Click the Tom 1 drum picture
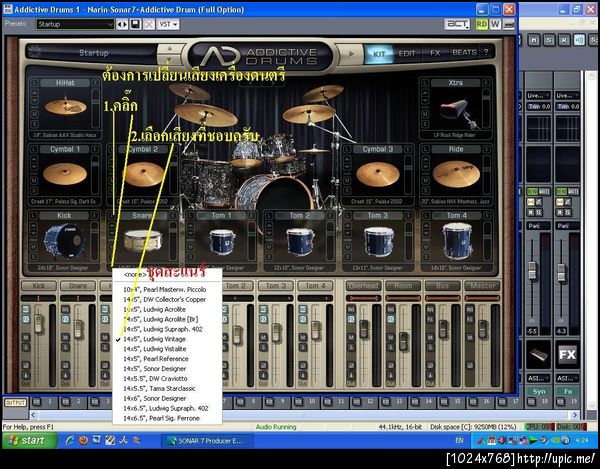 [x=222, y=242]
